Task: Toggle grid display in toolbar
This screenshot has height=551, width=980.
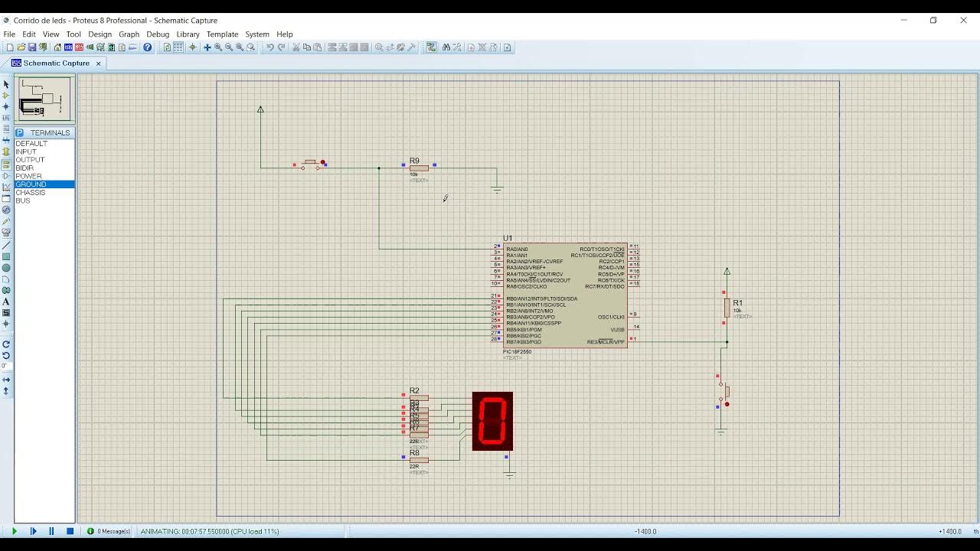Action: point(178,47)
